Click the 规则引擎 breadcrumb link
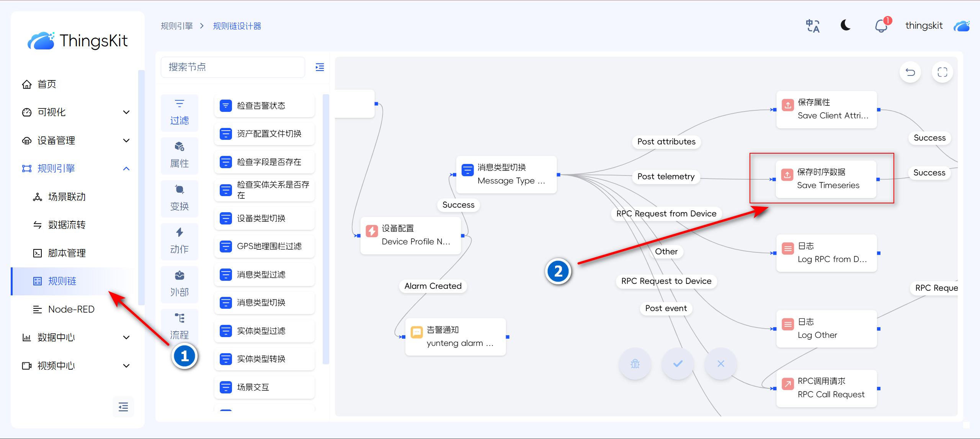The image size is (980, 439). click(177, 26)
